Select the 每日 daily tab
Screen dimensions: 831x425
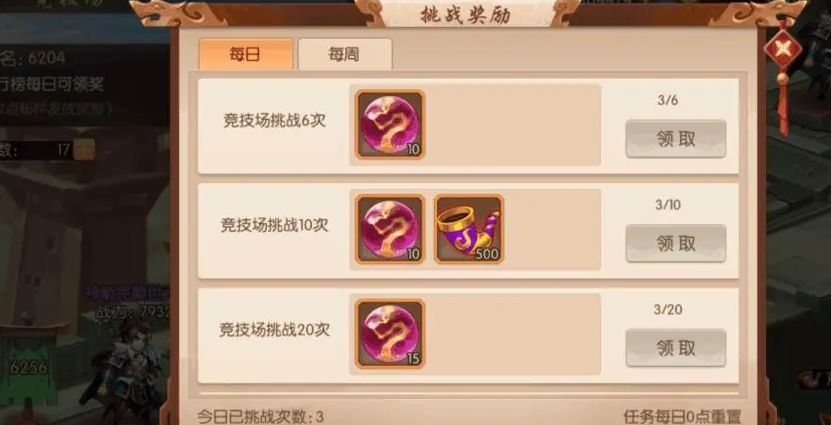245,55
